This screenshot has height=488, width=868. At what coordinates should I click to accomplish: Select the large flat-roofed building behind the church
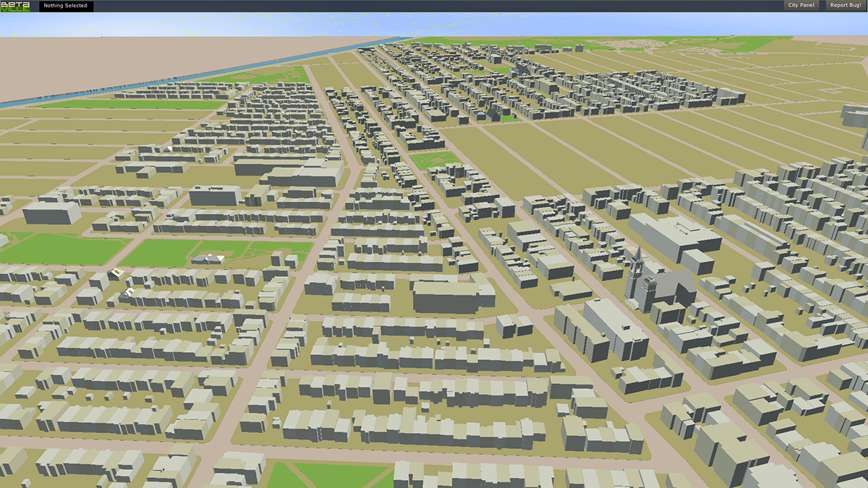coord(673,235)
